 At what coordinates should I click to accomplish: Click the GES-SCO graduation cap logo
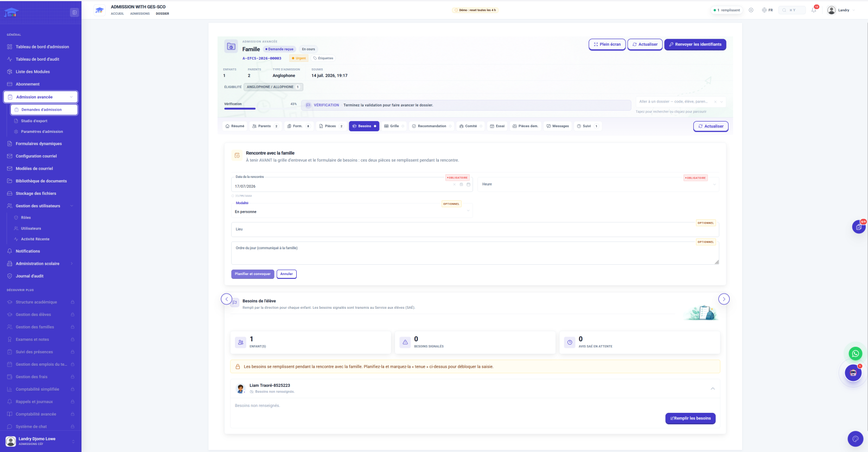click(x=99, y=10)
